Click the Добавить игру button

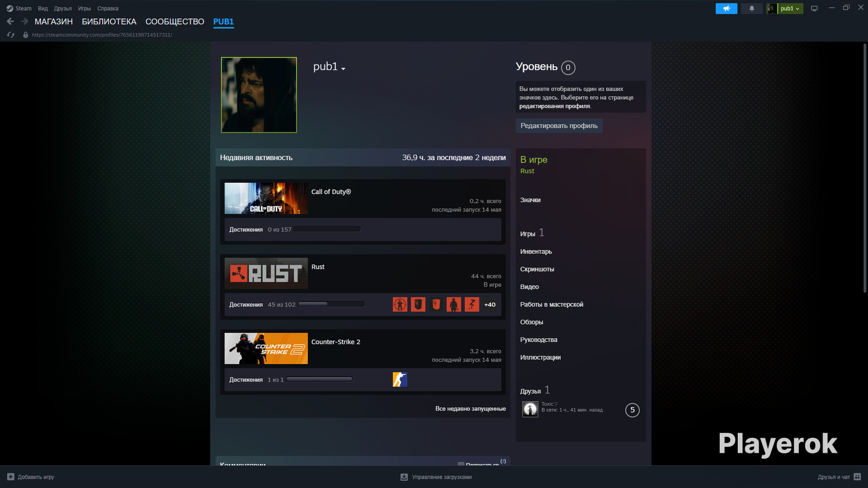(x=31, y=477)
